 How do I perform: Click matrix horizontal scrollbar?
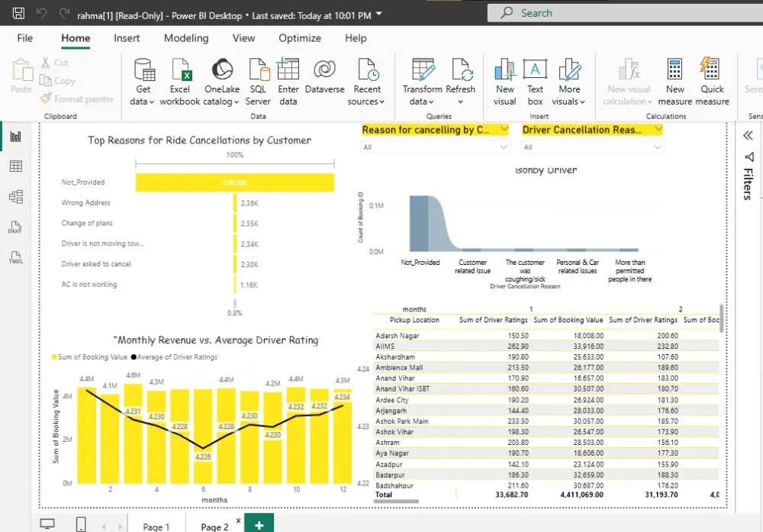point(396,501)
